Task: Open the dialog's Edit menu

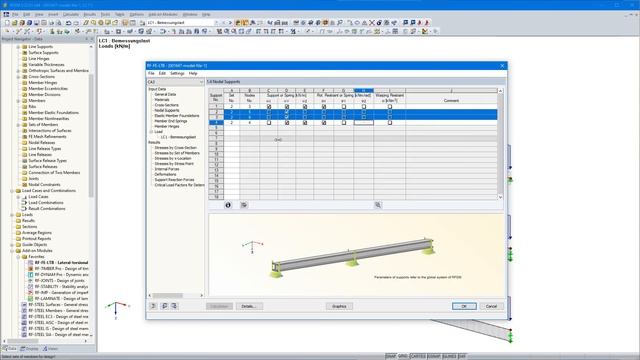Action: [x=162, y=73]
